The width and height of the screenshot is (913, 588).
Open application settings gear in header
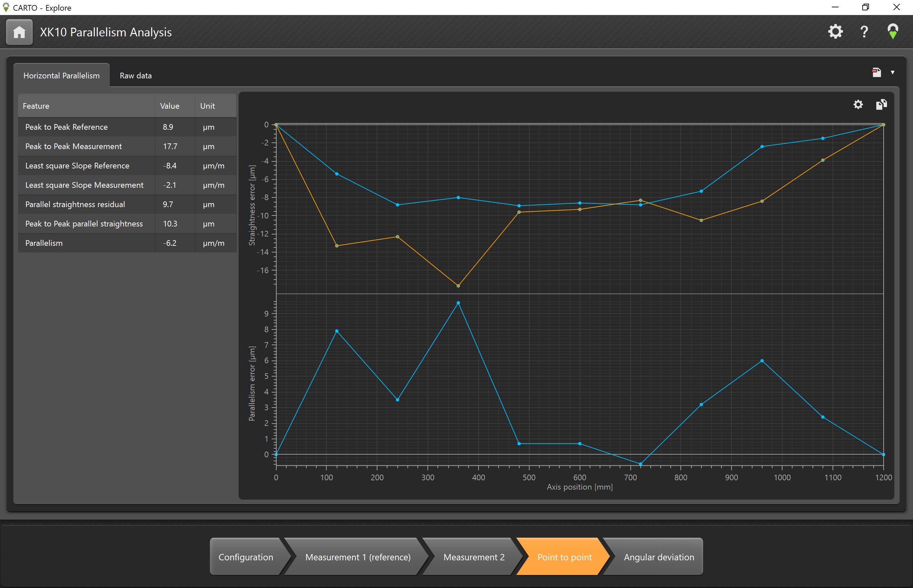[x=835, y=32]
